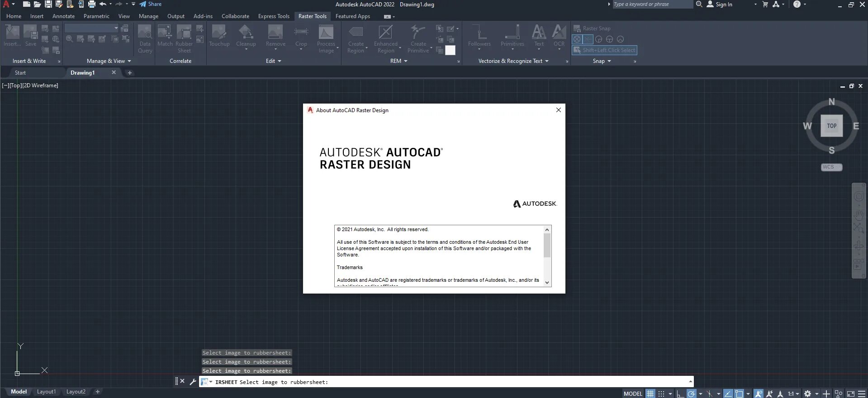Toggle 2D object snap in status bar
The height and width of the screenshot is (398, 868).
739,393
